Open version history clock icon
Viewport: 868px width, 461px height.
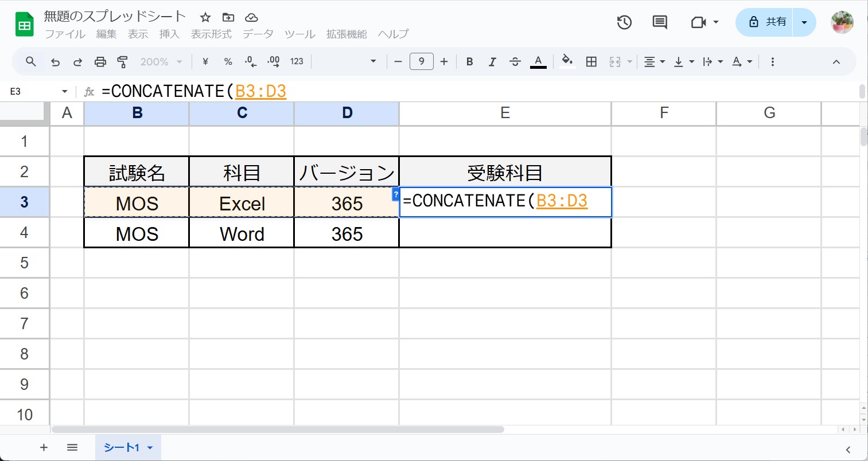(x=624, y=22)
